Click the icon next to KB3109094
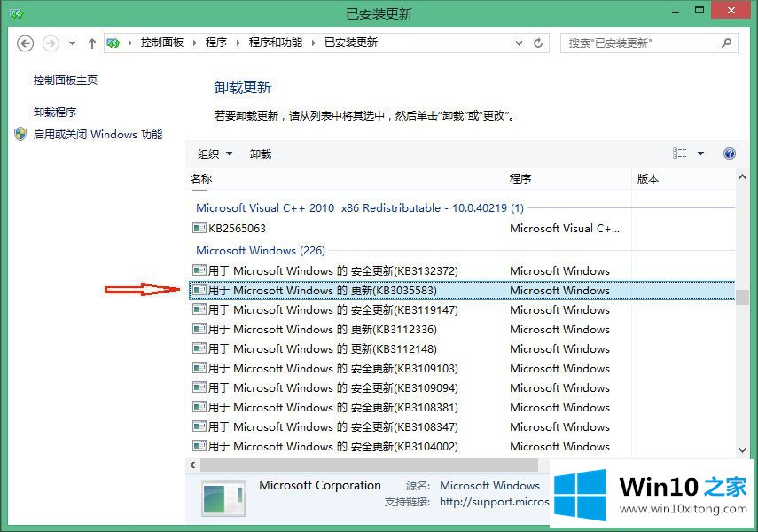Screen dimensions: 758x532 [x=199, y=387]
